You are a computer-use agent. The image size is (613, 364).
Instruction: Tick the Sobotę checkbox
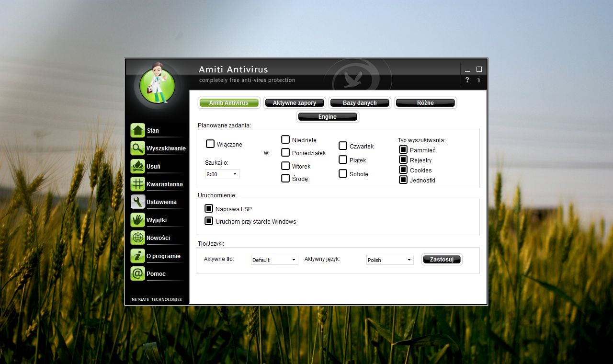click(x=343, y=173)
